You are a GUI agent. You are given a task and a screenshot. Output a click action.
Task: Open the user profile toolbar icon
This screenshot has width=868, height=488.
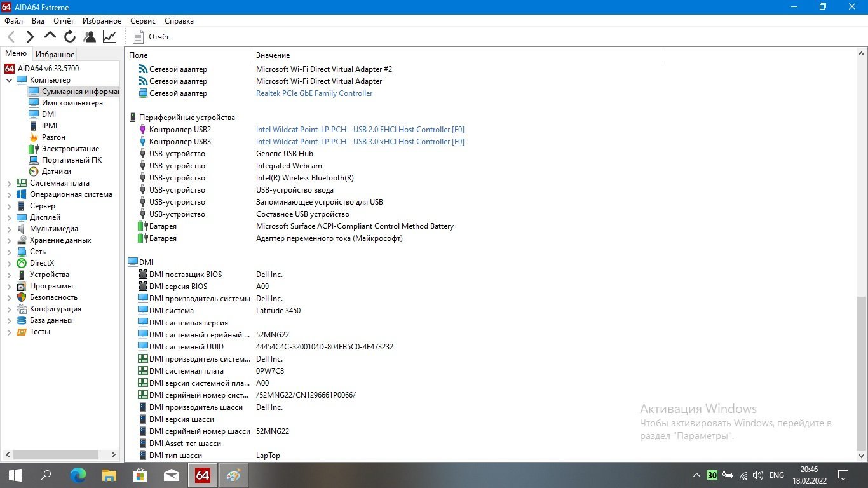click(x=90, y=37)
